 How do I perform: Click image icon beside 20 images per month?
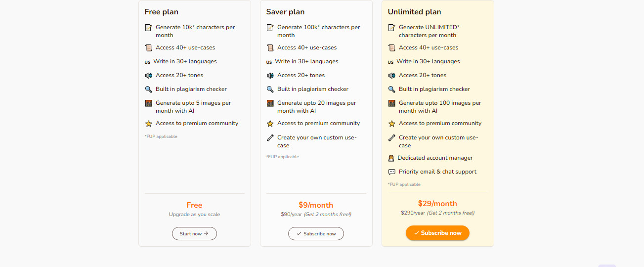click(270, 103)
